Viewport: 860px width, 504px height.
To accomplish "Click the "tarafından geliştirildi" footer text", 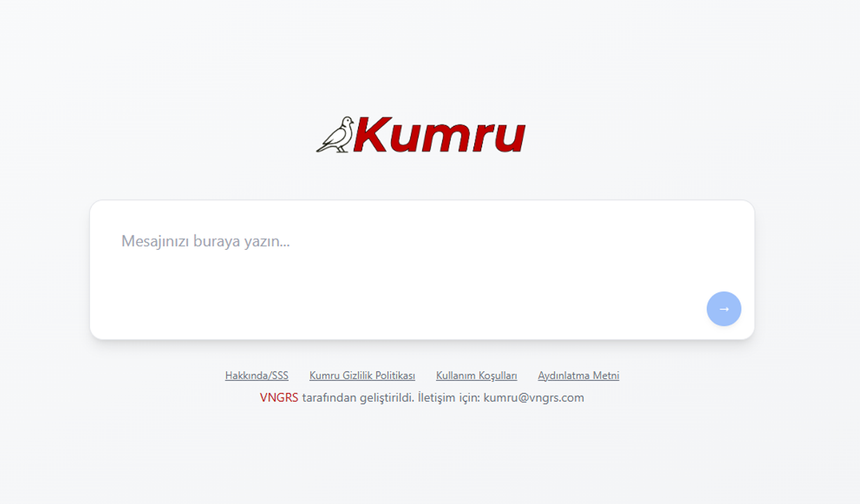I will (x=357, y=397).
